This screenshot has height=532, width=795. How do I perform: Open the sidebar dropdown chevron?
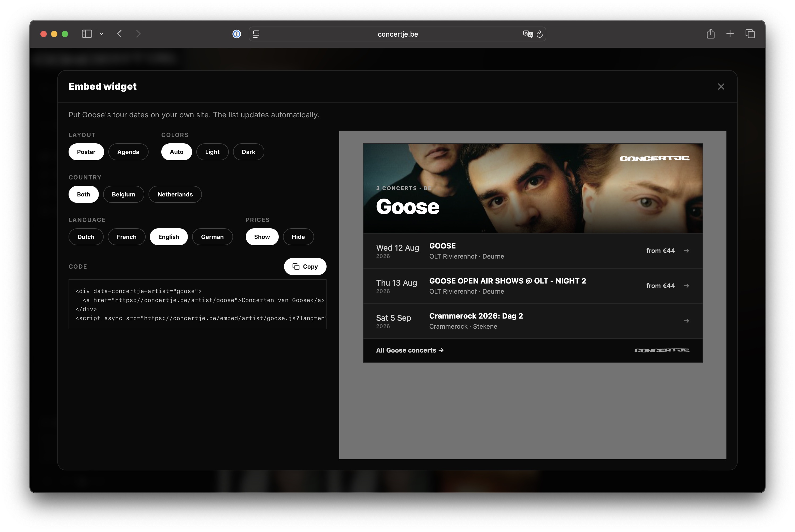pyautogui.click(x=102, y=34)
